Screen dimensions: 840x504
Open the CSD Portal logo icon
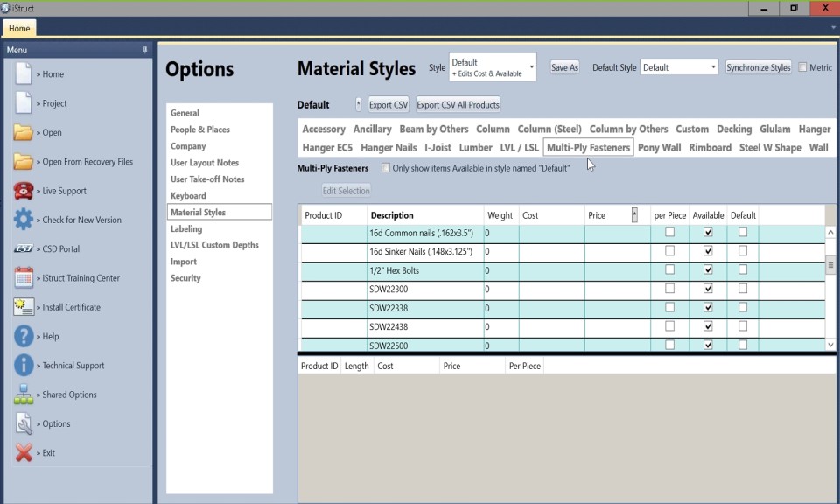point(24,249)
